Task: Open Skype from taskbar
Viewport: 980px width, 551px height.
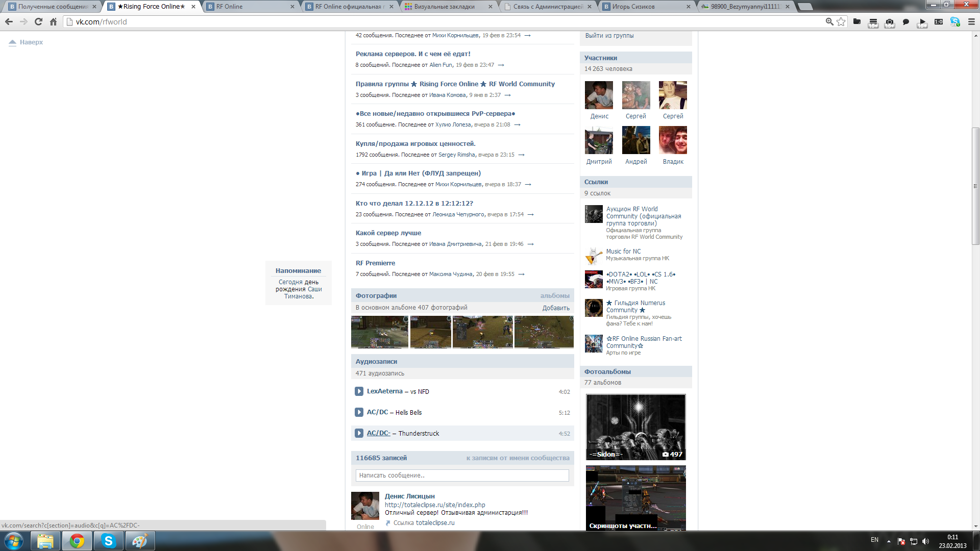Action: pos(108,541)
